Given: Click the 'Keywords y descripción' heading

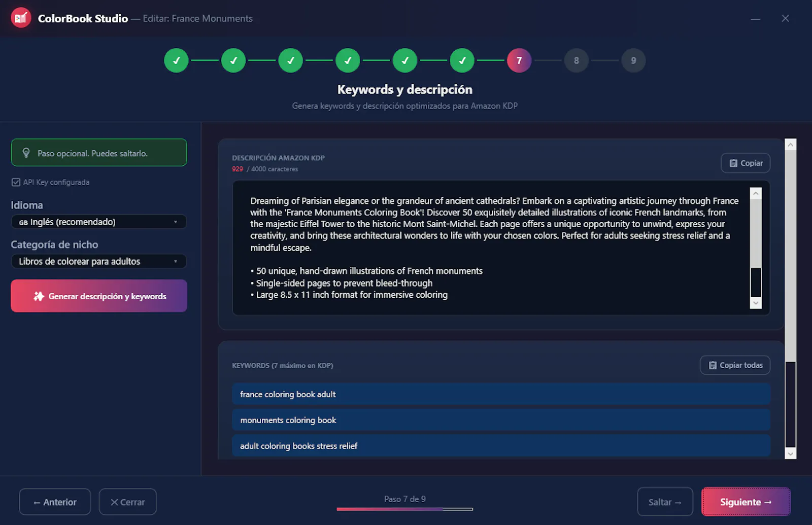Looking at the screenshot, I should (405, 89).
